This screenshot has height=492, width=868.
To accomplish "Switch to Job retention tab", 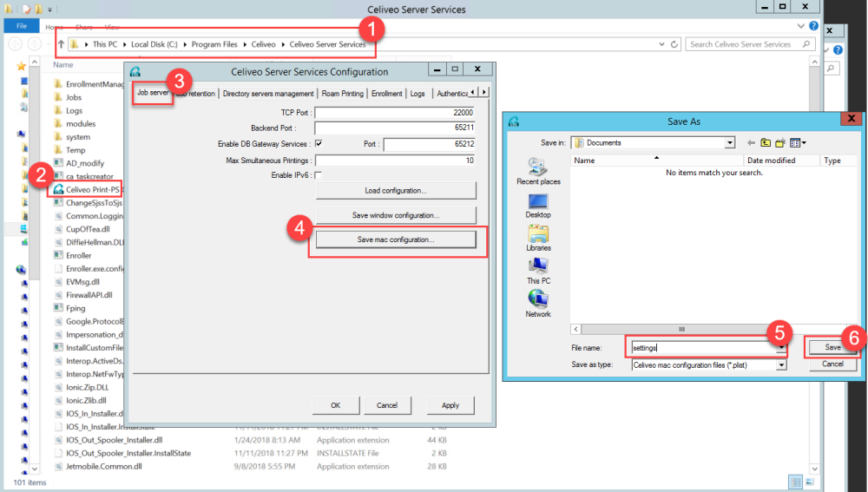I will 196,94.
